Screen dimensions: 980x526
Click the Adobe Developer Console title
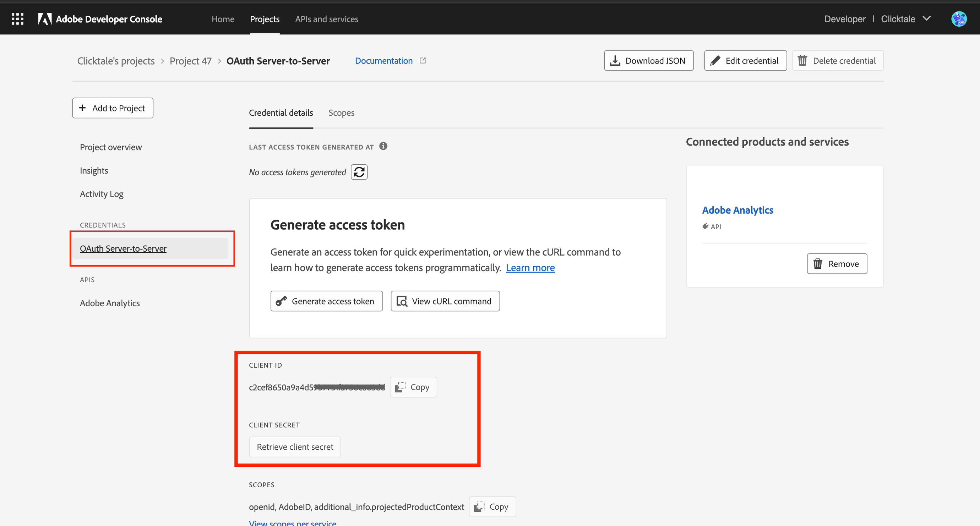pyautogui.click(x=109, y=19)
